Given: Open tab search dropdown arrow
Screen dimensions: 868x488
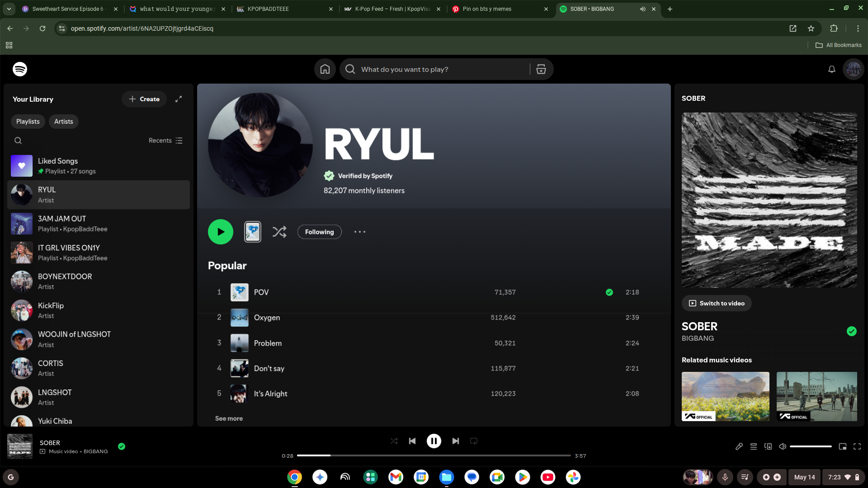Looking at the screenshot, I should click(9, 9).
